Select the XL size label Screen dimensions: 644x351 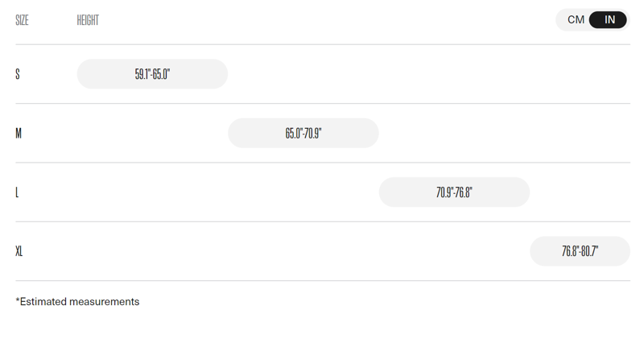point(19,251)
